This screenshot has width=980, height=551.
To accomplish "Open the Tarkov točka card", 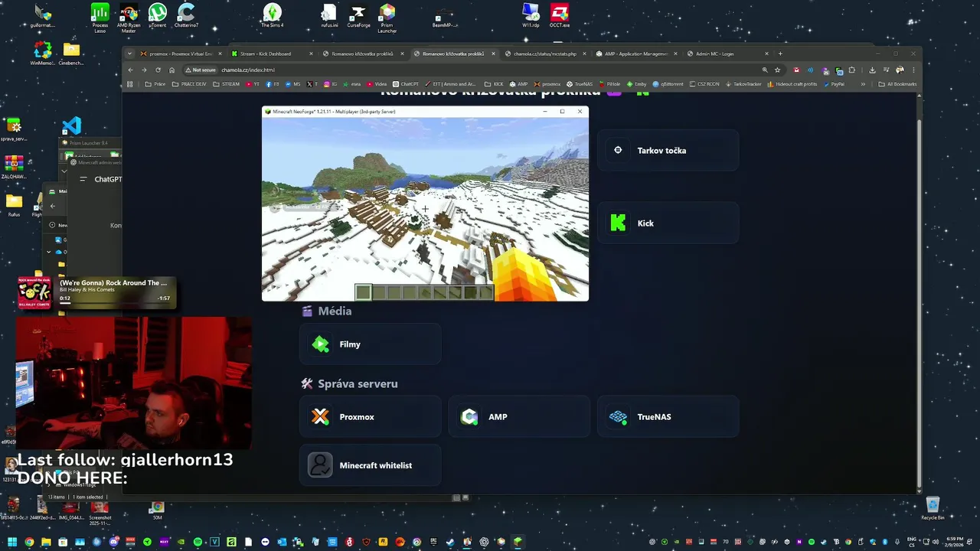I will click(668, 151).
